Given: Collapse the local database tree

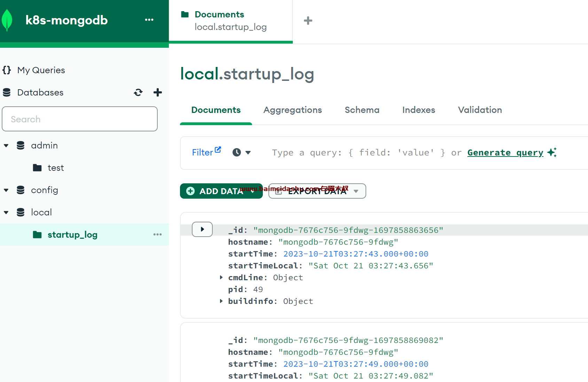Looking at the screenshot, I should 6,212.
